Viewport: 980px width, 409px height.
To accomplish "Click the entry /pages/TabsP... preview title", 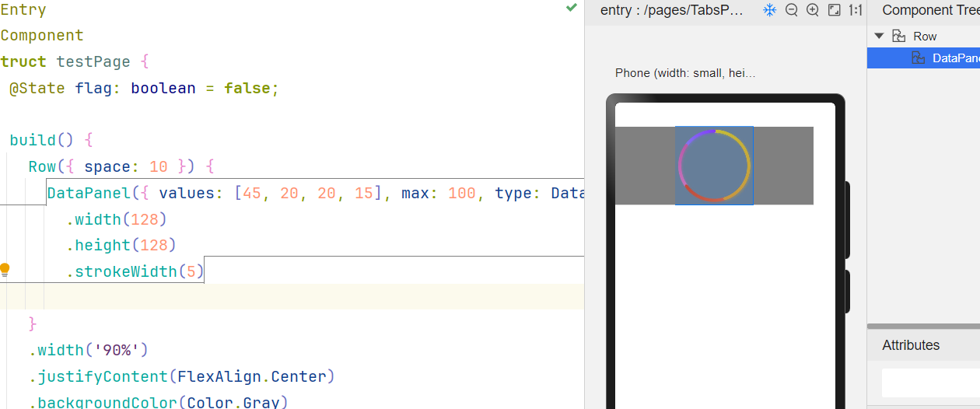I will (672, 10).
